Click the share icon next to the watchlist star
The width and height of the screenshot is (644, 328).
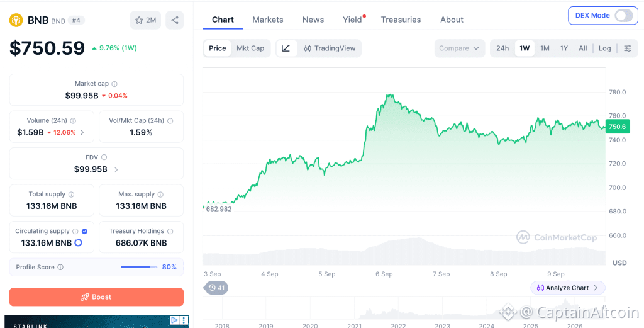pyautogui.click(x=175, y=20)
